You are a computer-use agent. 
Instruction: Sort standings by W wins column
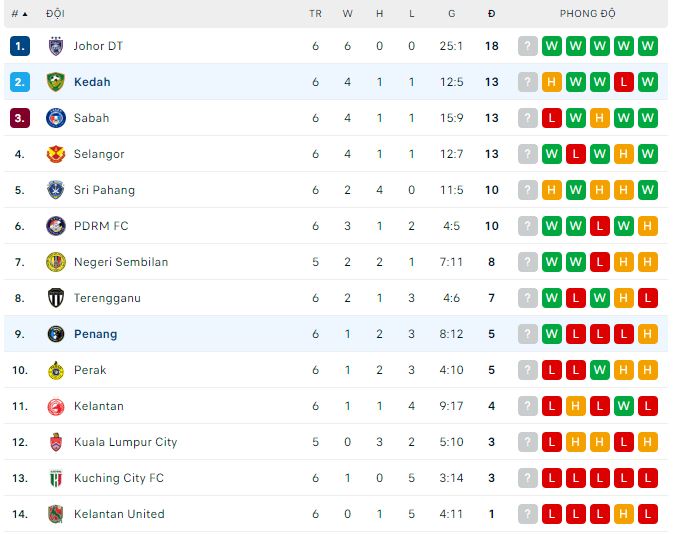(x=347, y=14)
